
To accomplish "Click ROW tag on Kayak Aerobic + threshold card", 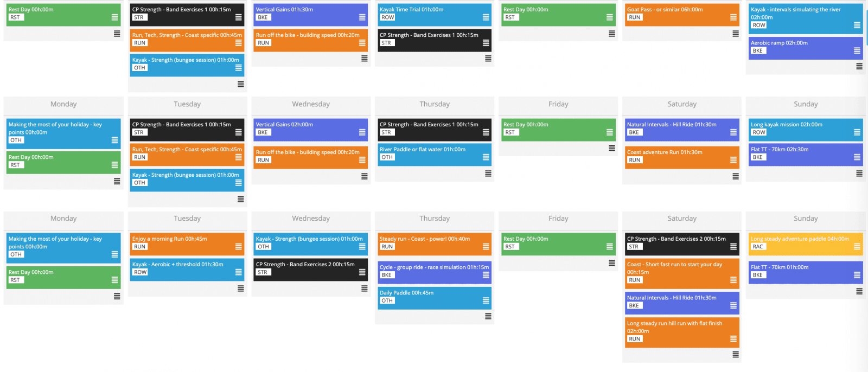I will click(141, 272).
